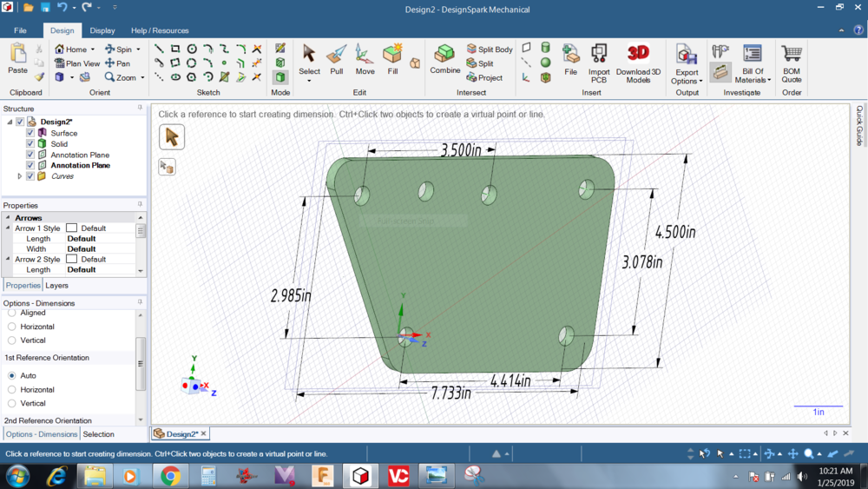Click the 4.500in dimension label
The image size is (868, 489).
click(675, 232)
